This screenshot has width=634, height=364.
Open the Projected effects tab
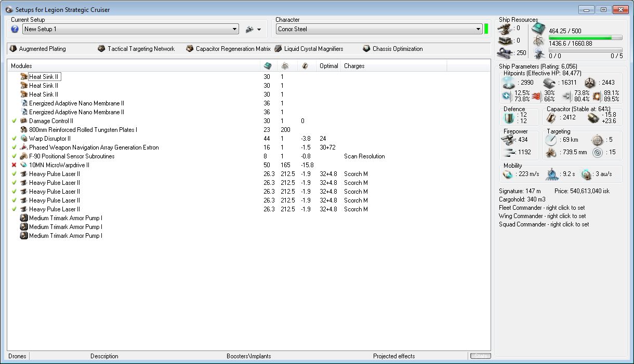click(394, 356)
